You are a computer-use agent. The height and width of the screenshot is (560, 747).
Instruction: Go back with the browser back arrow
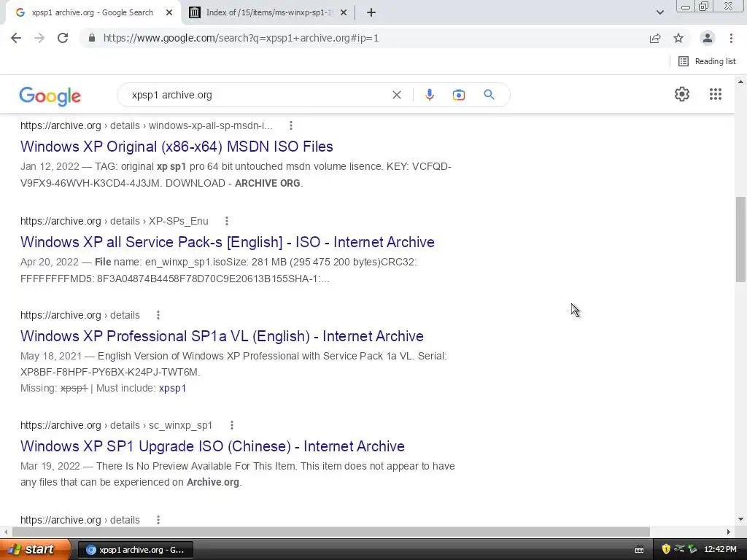coord(16,38)
